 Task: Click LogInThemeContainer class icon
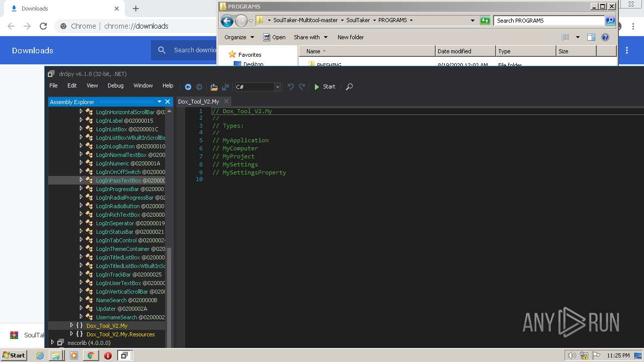click(90, 249)
